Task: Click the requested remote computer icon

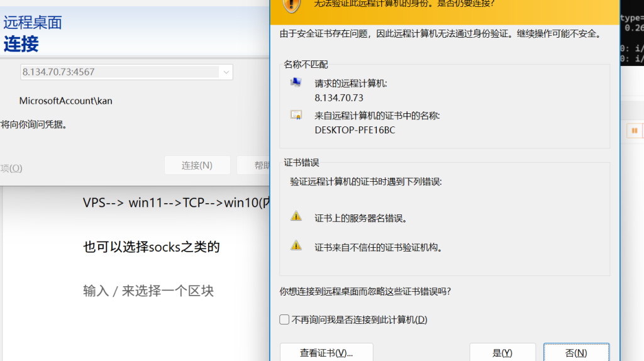Action: click(296, 82)
